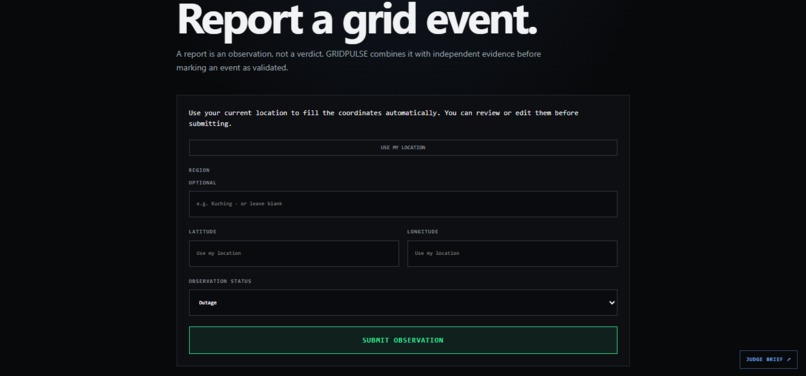Open the Observation Status dropdown
Screen dimensions: 806x376
coord(403,302)
